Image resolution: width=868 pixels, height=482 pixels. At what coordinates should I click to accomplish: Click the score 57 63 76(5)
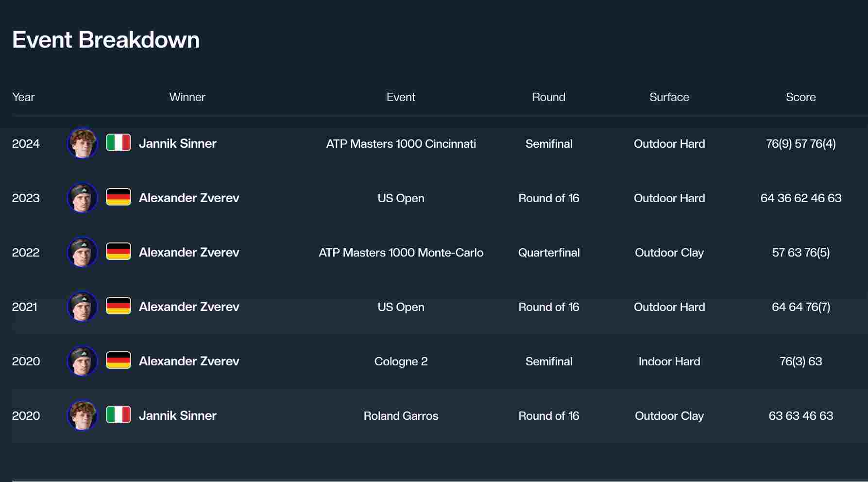[800, 253]
